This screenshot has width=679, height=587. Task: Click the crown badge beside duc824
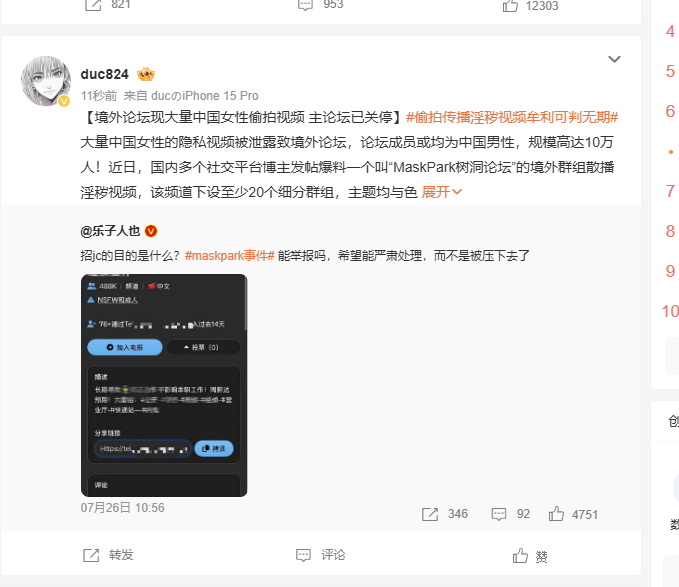[146, 74]
